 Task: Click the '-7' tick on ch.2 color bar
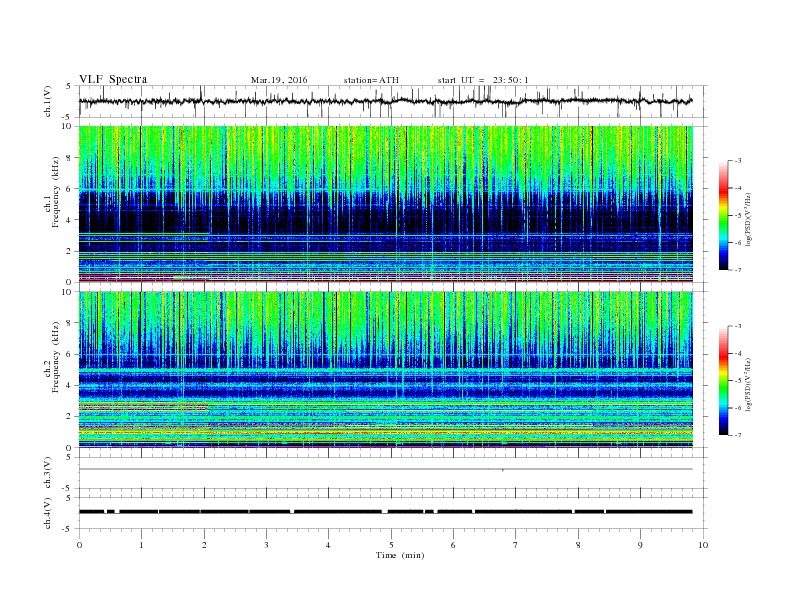737,435
